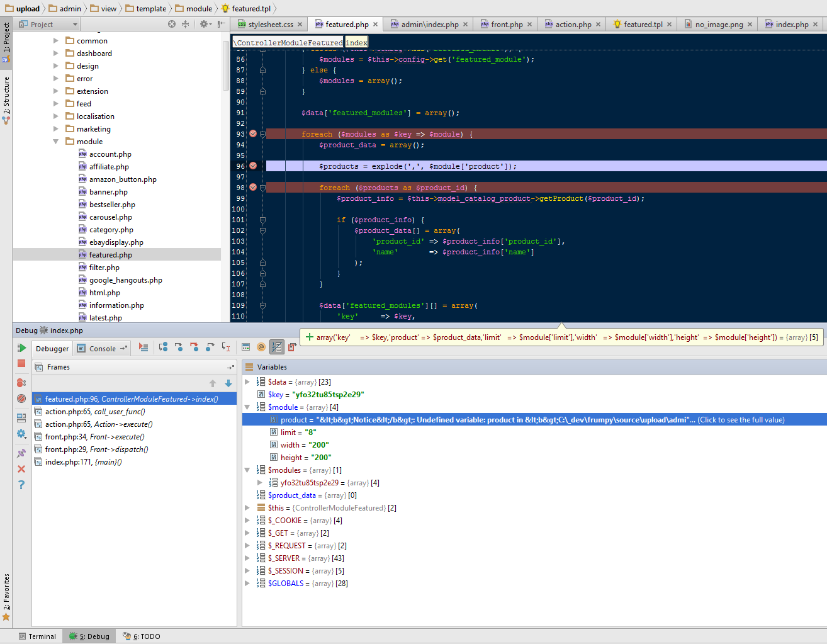Toggle the pressed sort-values debug toolbar button
Viewport: 827px width, 644px height.
[x=277, y=347]
